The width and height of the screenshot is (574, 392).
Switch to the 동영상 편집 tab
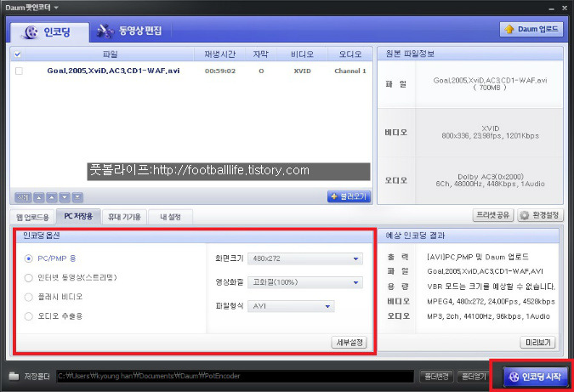click(x=129, y=31)
